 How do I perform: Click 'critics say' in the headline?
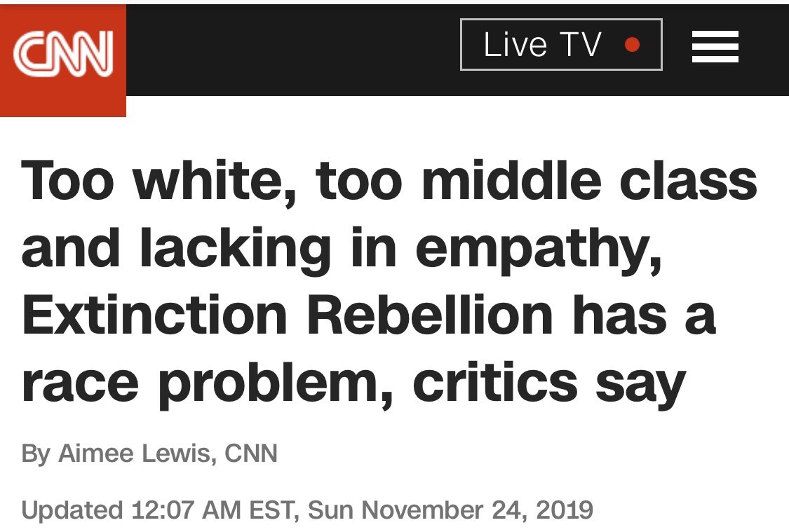[548, 383]
